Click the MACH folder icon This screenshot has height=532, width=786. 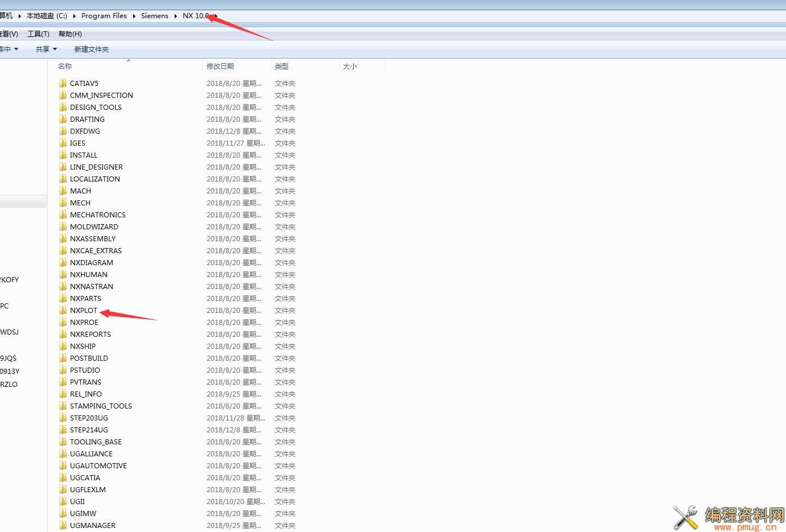[63, 191]
